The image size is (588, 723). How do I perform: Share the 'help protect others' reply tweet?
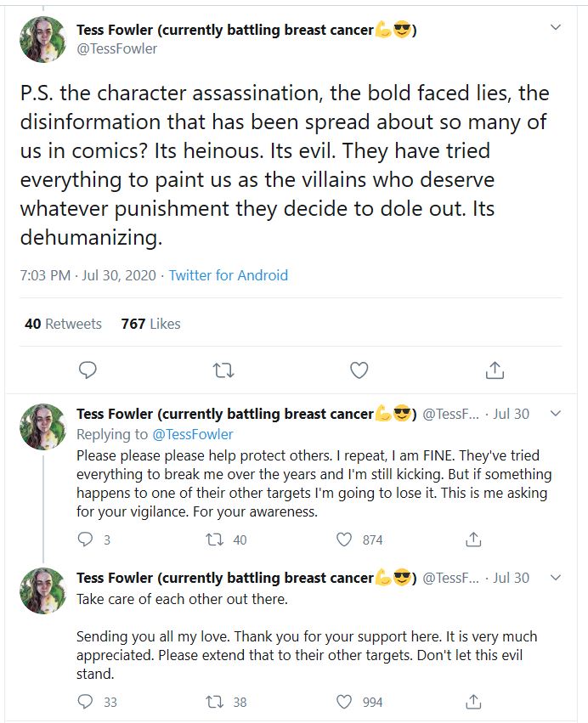click(x=474, y=539)
